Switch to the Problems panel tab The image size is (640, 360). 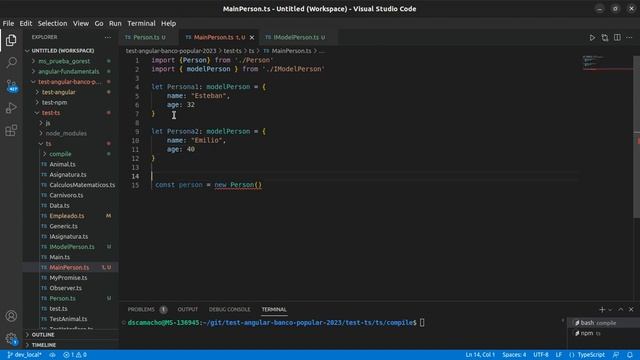147,309
